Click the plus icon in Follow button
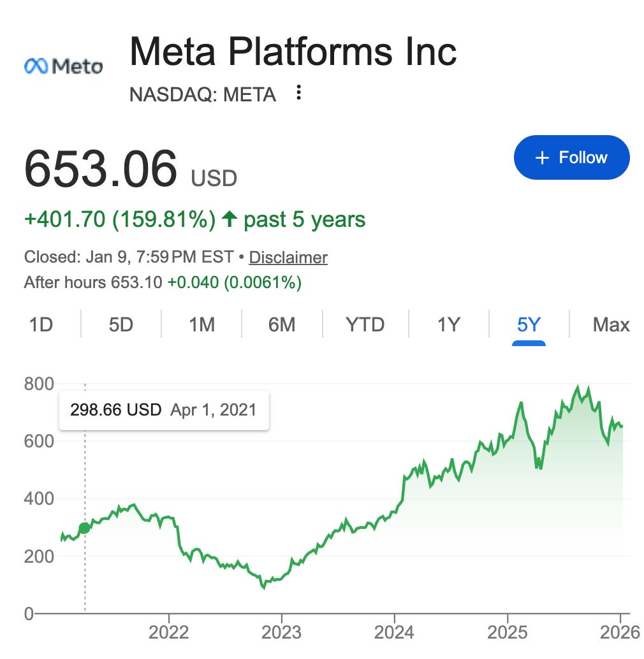The image size is (644, 659). click(542, 157)
